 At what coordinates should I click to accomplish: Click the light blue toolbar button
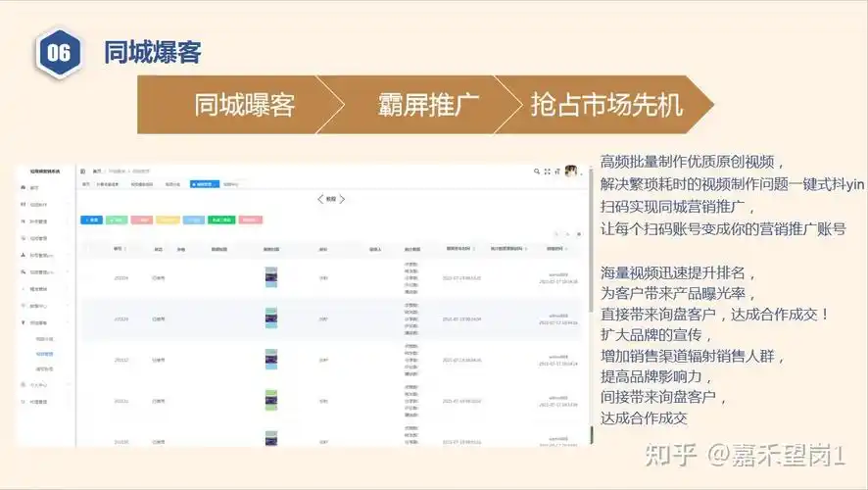pyautogui.click(x=194, y=220)
